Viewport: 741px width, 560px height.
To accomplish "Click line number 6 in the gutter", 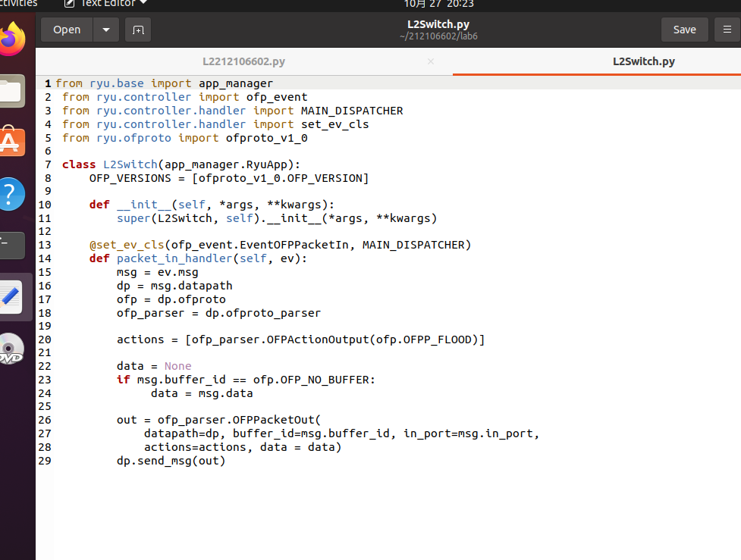I will (48, 151).
